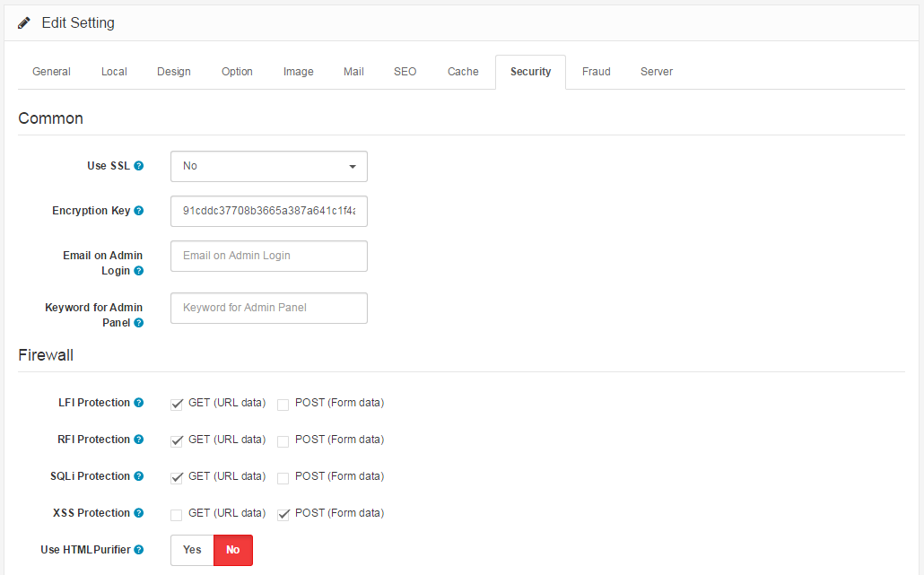The image size is (924, 575).
Task: Click the Encryption Key label text
Action: pyautogui.click(x=91, y=211)
